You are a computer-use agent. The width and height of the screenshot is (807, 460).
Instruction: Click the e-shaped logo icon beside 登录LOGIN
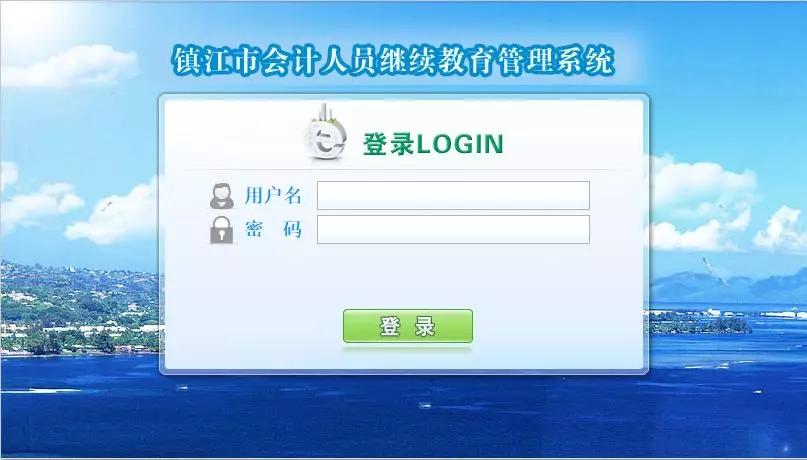coord(325,133)
